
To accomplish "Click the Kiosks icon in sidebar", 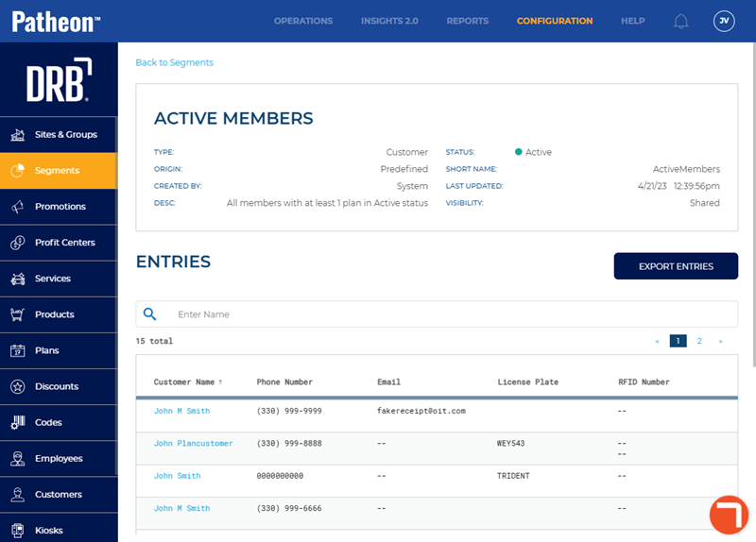I will point(18,530).
